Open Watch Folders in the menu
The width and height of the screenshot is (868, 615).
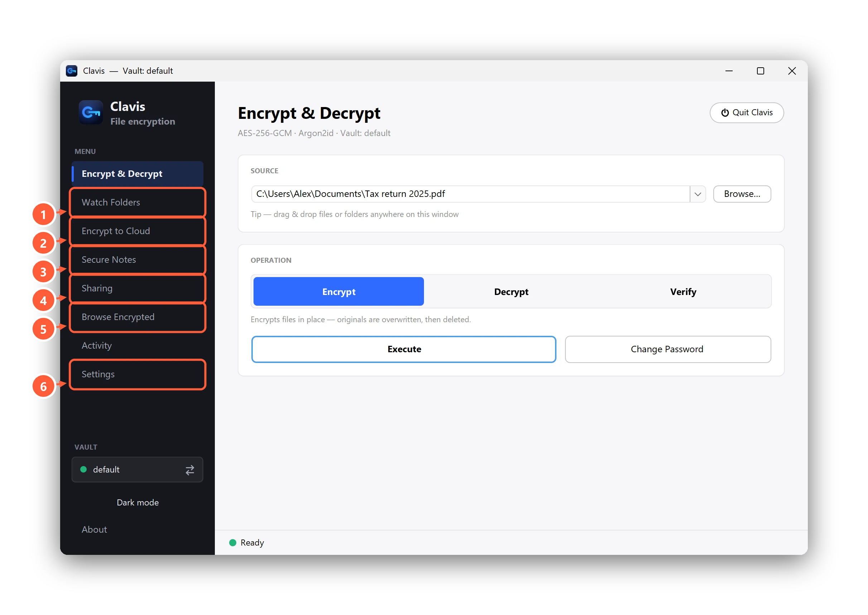pos(138,202)
